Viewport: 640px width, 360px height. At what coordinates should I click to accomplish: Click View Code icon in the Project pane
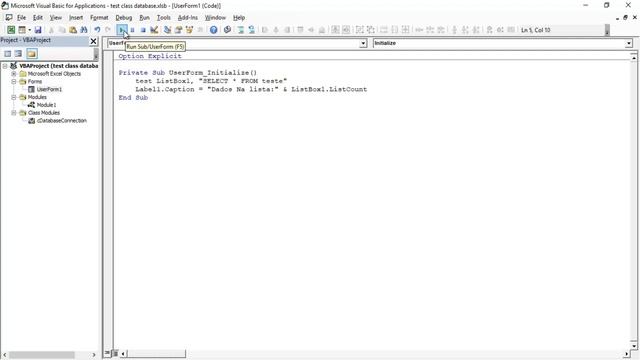[7, 53]
